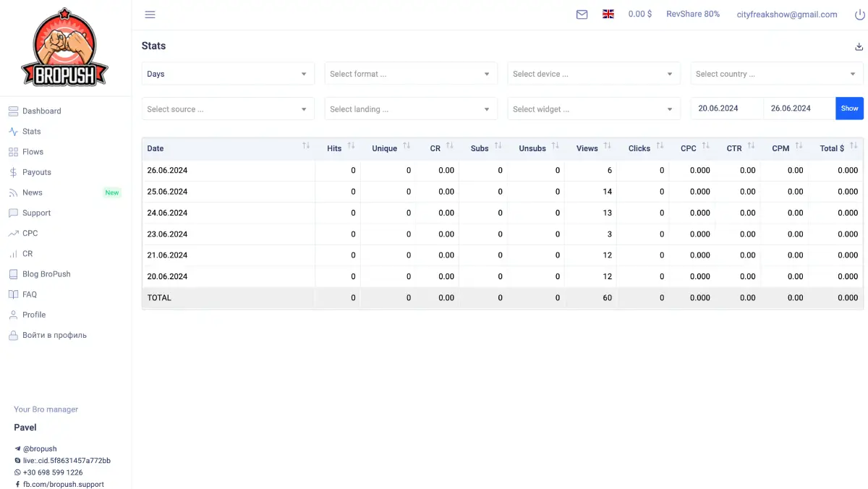Image resolution: width=868 pixels, height=489 pixels.
Task: Open the mail inbox icon
Action: (582, 14)
